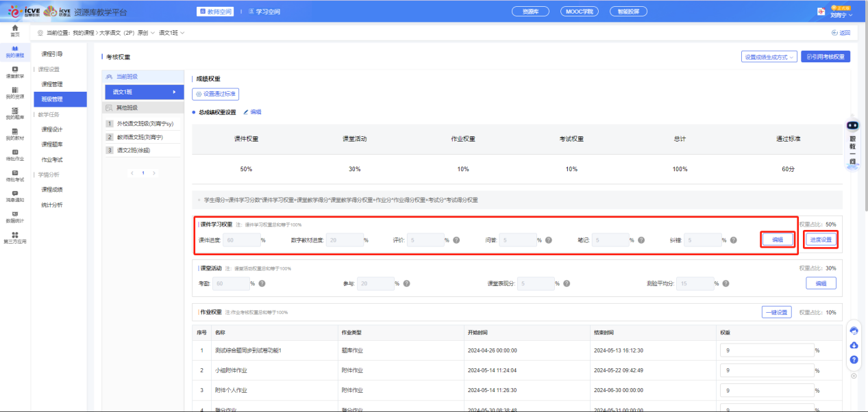This screenshot has width=868, height=412.
Task: Expand the 设置成绩生成方式 dropdown
Action: 769,57
